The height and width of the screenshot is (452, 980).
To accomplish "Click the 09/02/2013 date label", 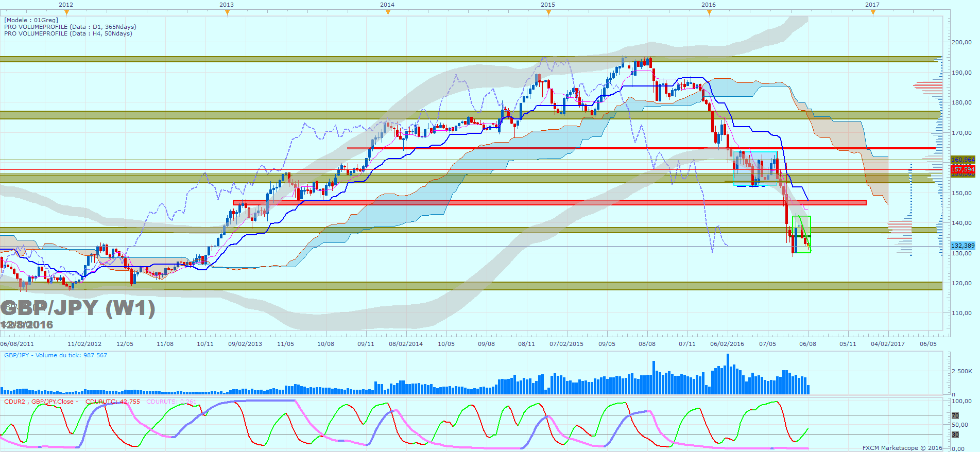I will click(x=245, y=344).
